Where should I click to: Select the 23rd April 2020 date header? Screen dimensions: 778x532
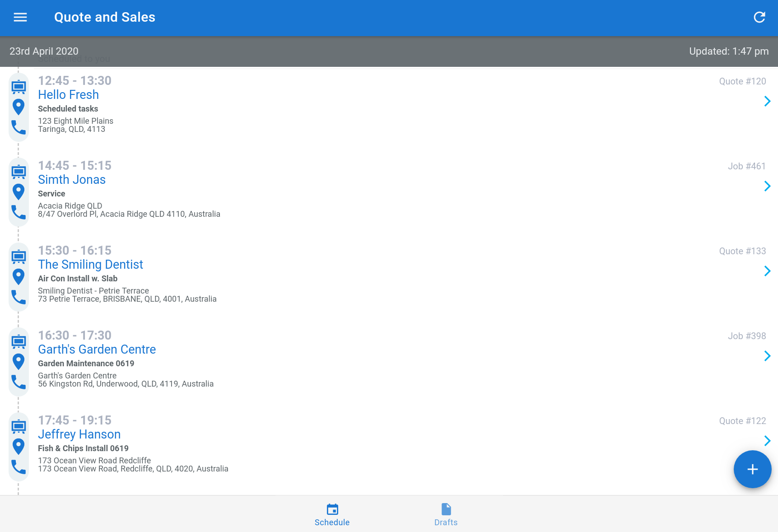point(44,51)
